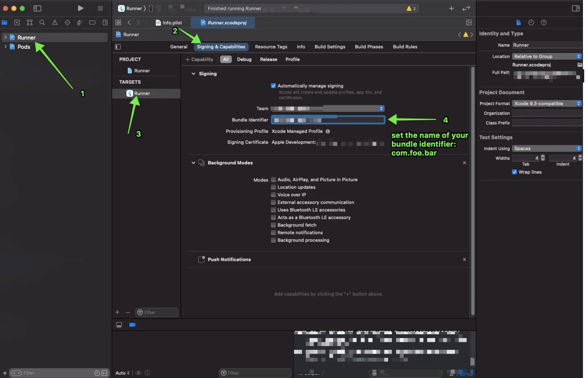The height and width of the screenshot is (378, 588).
Task: Collapse the Signing section
Action: (x=193, y=74)
